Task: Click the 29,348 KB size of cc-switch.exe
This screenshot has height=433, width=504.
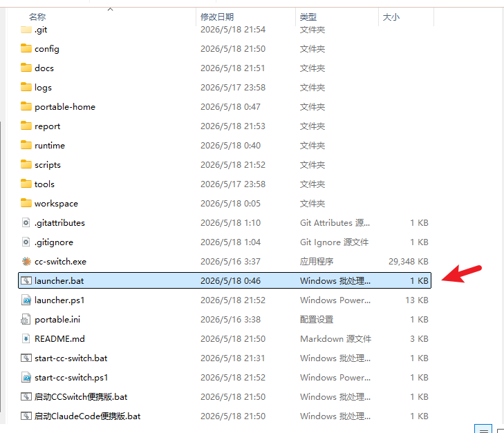Action: tap(408, 261)
